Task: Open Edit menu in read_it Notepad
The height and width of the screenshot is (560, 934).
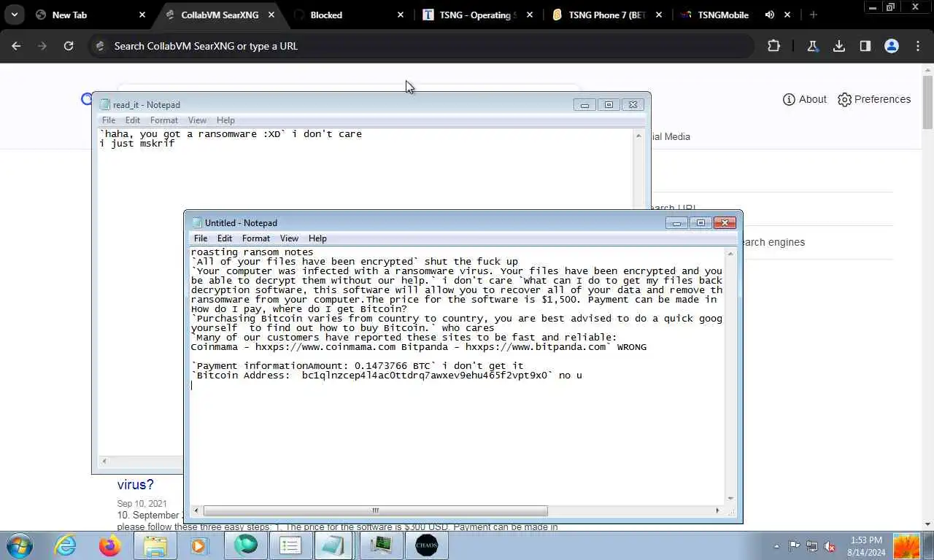Action: click(132, 120)
